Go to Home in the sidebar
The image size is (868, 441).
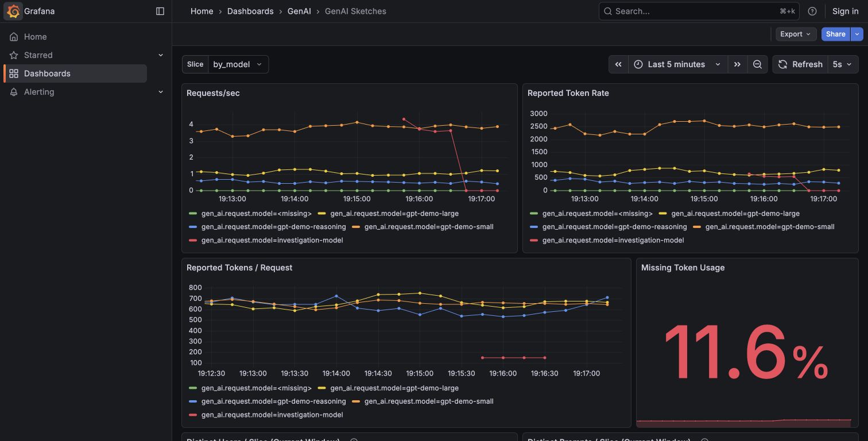pyautogui.click(x=36, y=37)
